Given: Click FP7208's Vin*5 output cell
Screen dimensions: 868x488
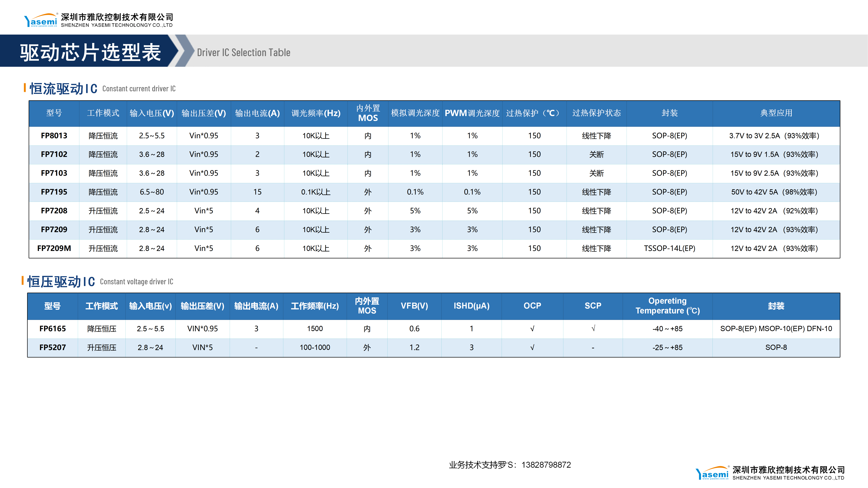Looking at the screenshot, I should (x=203, y=211).
